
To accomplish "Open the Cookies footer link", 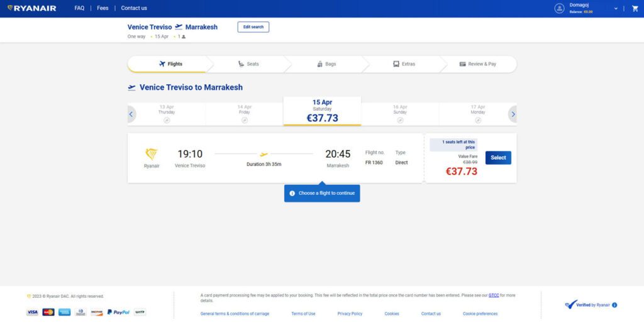I will tap(392, 314).
